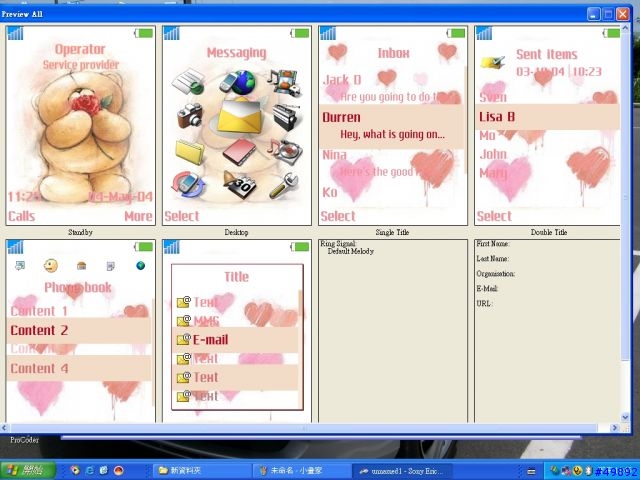Click Select softkey in Desktop preview
Viewport: 640px width, 480px height.
182,216
